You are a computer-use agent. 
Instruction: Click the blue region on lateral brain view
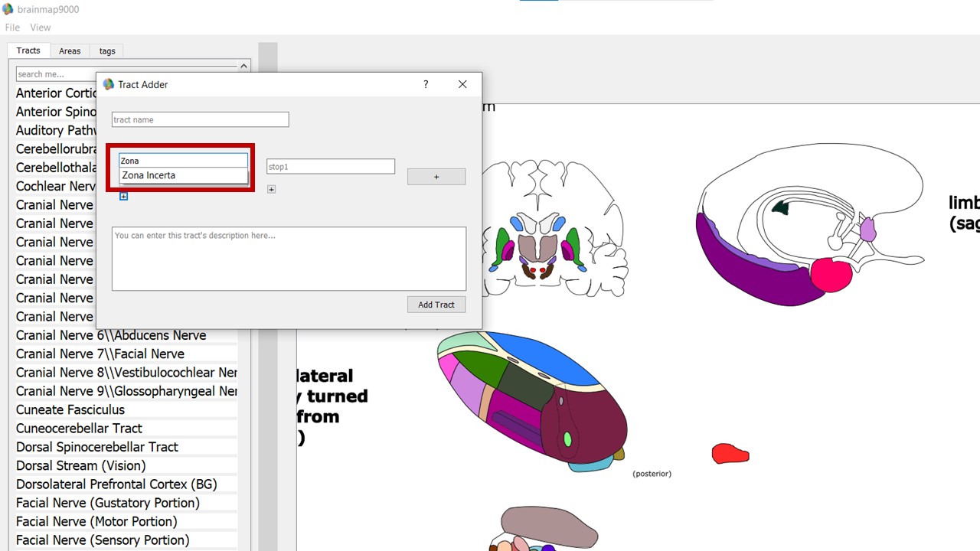click(x=544, y=356)
